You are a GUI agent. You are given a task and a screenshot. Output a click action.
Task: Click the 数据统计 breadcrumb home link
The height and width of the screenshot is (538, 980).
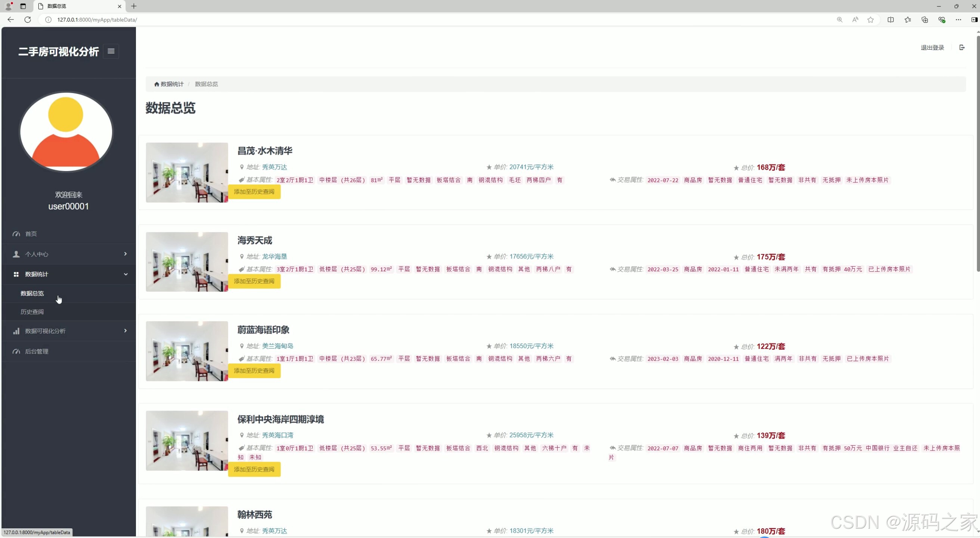(169, 84)
